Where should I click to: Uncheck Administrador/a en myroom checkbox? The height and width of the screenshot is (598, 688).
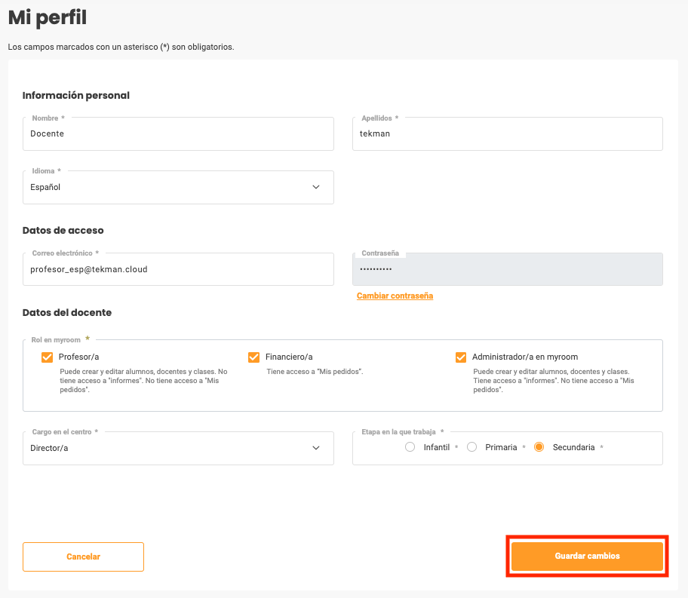[x=461, y=357]
